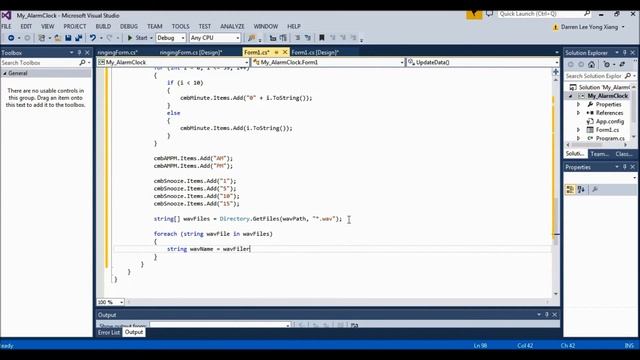
Task: Open notifications flag icon in title bar
Action: point(474,14)
